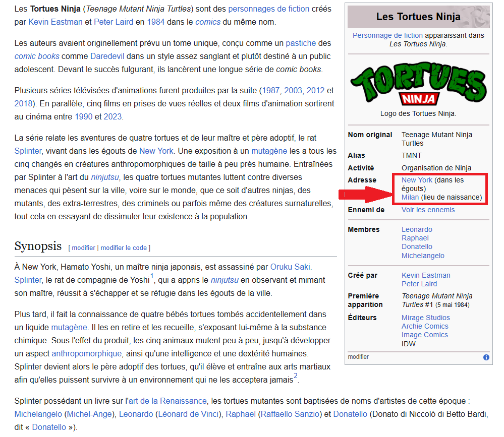This screenshot has width=504, height=437.
Task: Click the 'Organisation de Ninja' activity text
Action: click(436, 168)
